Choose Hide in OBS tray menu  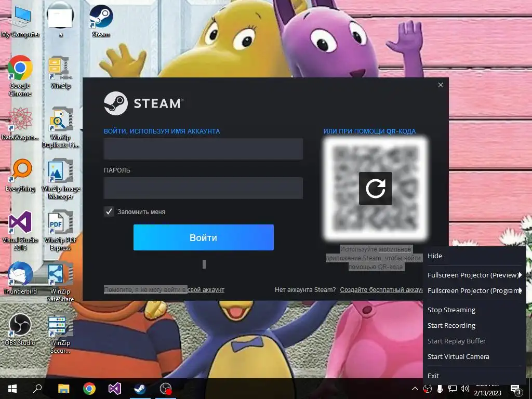474,256
